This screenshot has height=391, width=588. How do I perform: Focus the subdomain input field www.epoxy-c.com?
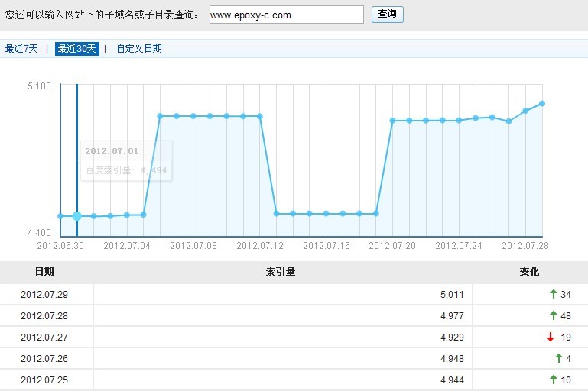tap(287, 15)
